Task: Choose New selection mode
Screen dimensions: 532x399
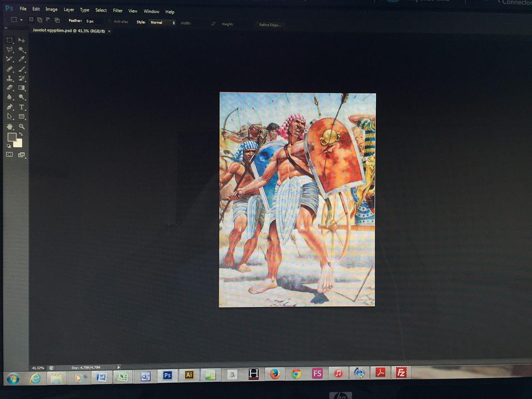Action: [31, 20]
